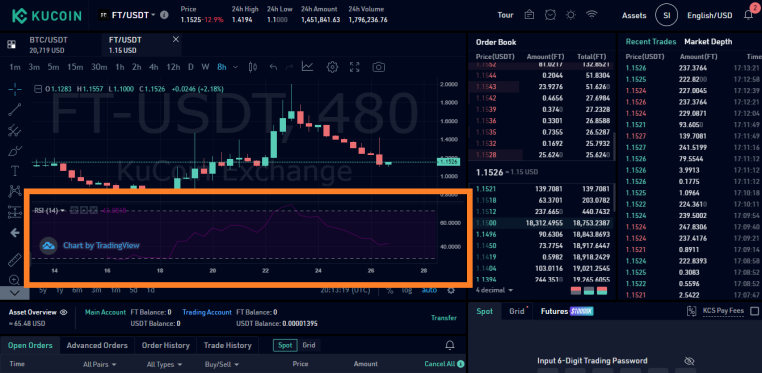Select the ruler measure tool

15,260
